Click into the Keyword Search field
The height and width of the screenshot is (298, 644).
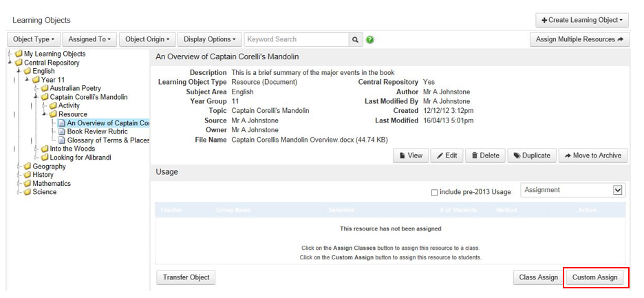296,40
